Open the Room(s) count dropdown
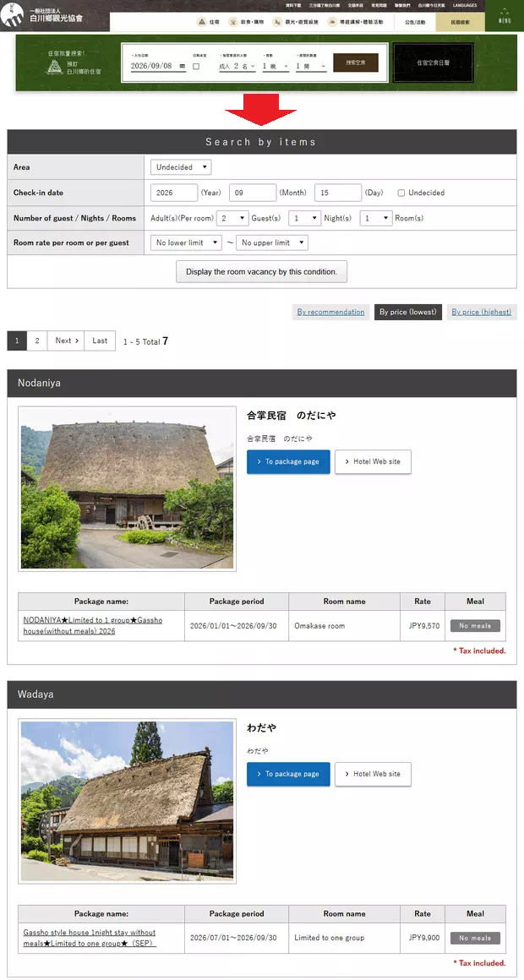The height and width of the screenshot is (980, 524). 376,218
